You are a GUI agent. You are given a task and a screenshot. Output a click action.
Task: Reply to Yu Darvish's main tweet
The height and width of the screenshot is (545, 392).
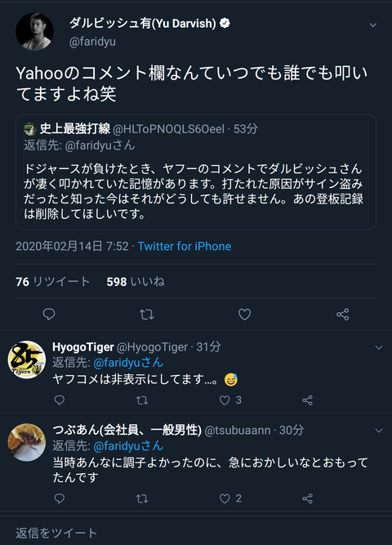click(49, 315)
